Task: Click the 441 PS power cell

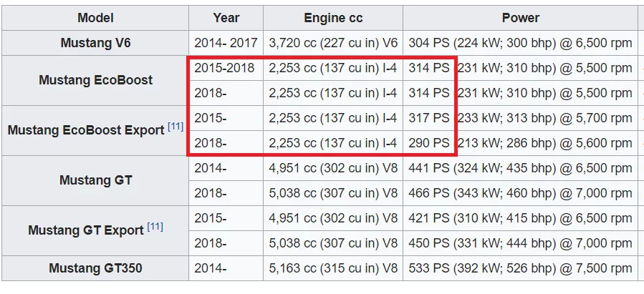Action: coord(519,168)
